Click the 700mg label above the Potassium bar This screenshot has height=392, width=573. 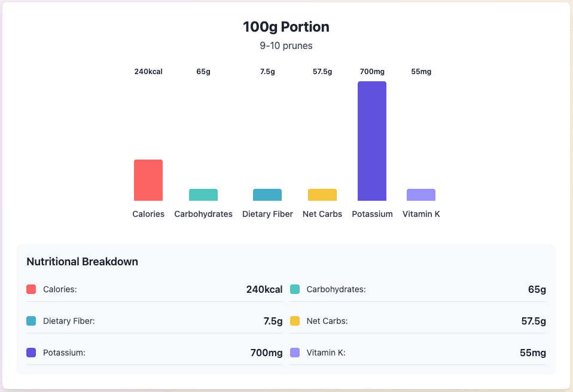coord(372,72)
